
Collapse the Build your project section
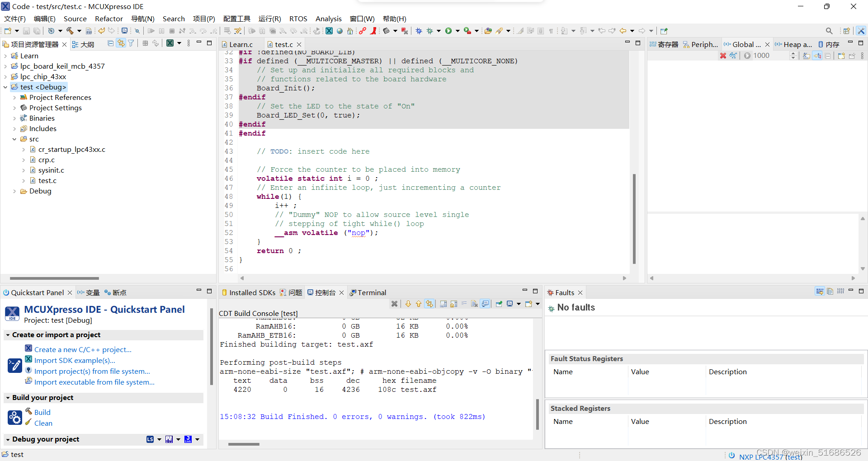[8, 398]
